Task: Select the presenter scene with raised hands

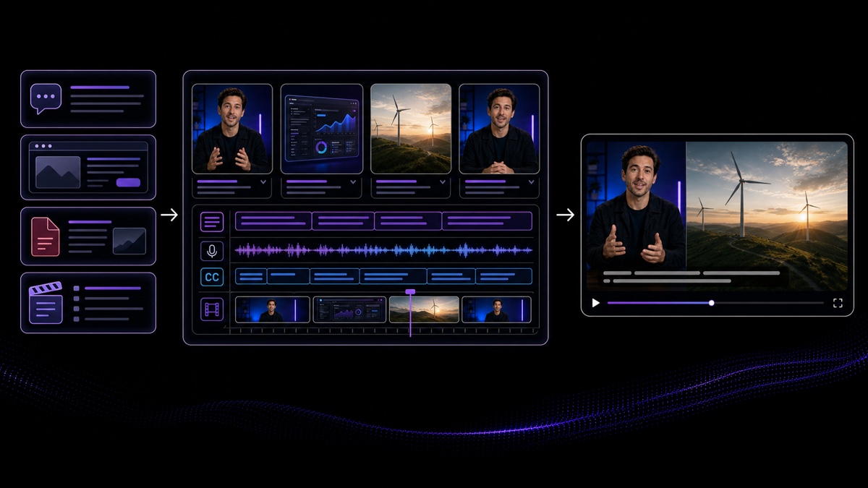Action: (x=232, y=129)
